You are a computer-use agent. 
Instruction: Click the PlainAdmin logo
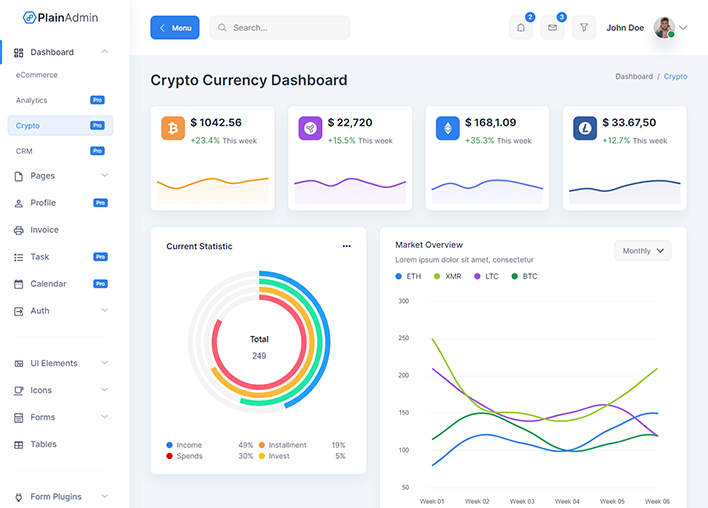pos(61,17)
